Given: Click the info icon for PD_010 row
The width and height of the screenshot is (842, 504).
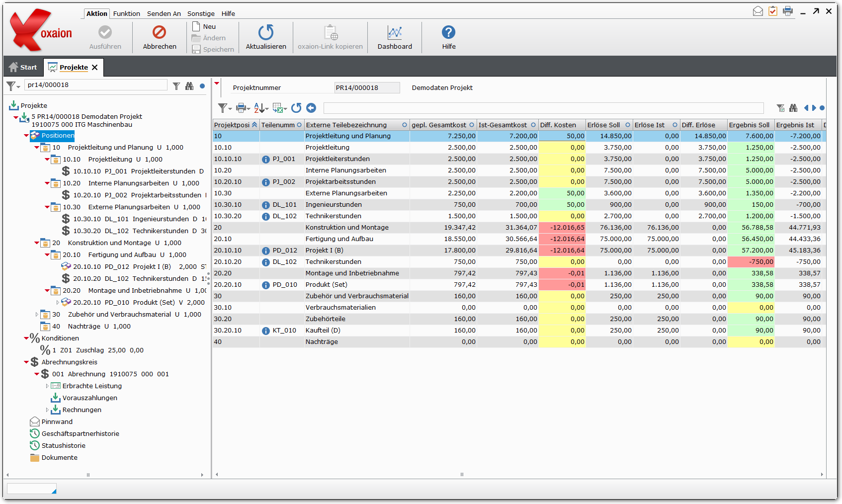Looking at the screenshot, I should click(266, 285).
